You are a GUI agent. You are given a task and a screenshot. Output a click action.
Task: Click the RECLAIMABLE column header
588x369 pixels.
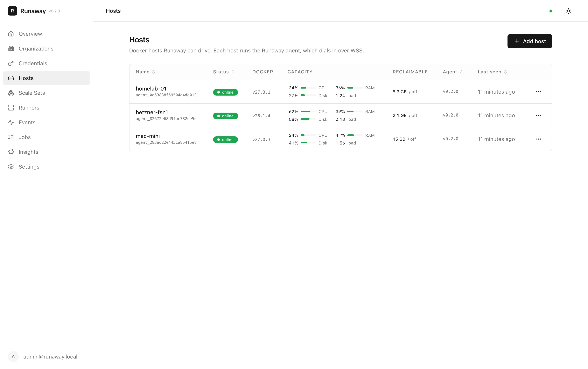click(410, 72)
